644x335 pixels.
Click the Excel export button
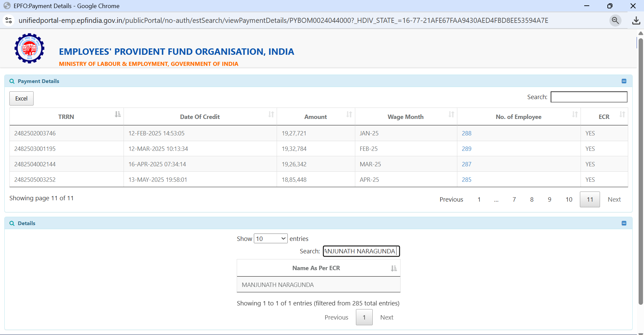click(21, 98)
